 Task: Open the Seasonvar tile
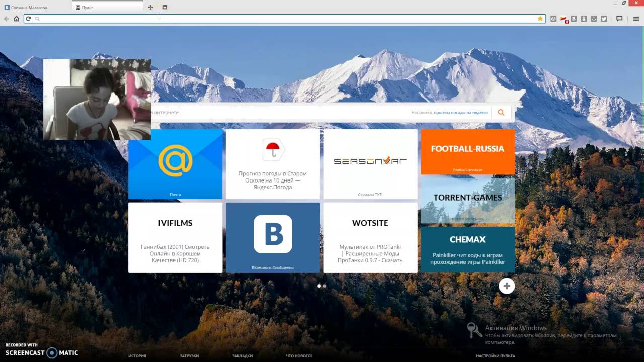click(370, 164)
